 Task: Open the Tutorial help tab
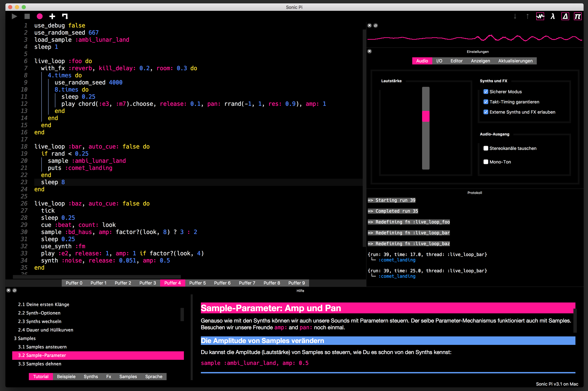tap(41, 377)
